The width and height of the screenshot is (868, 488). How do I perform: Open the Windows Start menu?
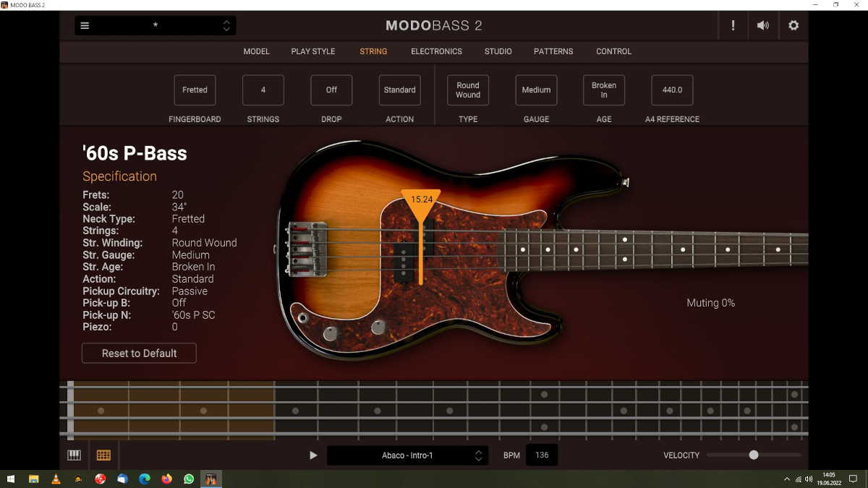pyautogui.click(x=11, y=479)
